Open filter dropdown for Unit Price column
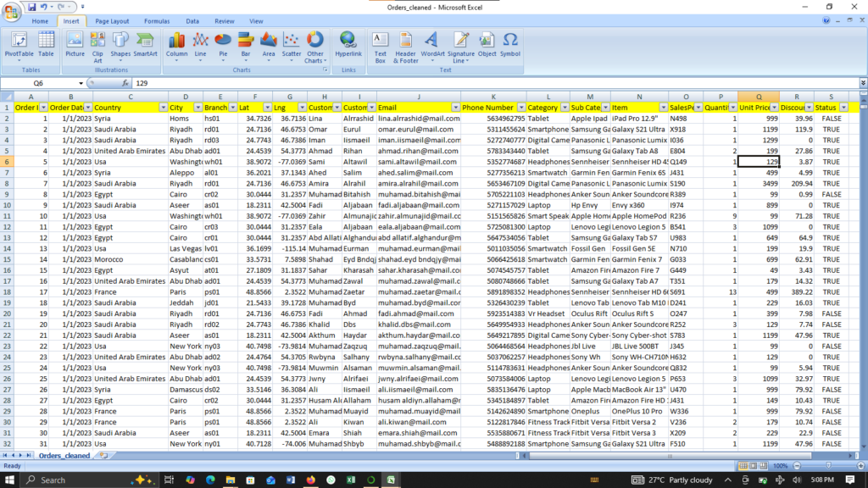The width and height of the screenshot is (868, 488). [774, 108]
